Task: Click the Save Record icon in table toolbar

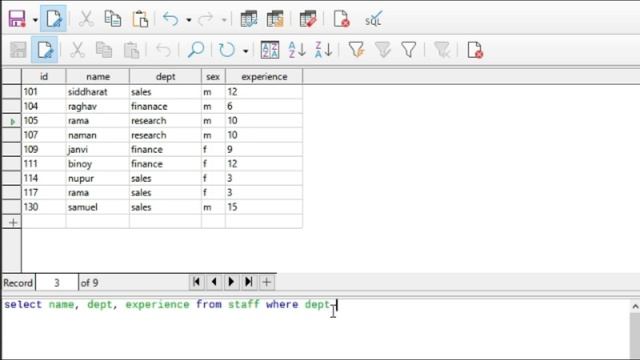Action: pyautogui.click(x=18, y=50)
